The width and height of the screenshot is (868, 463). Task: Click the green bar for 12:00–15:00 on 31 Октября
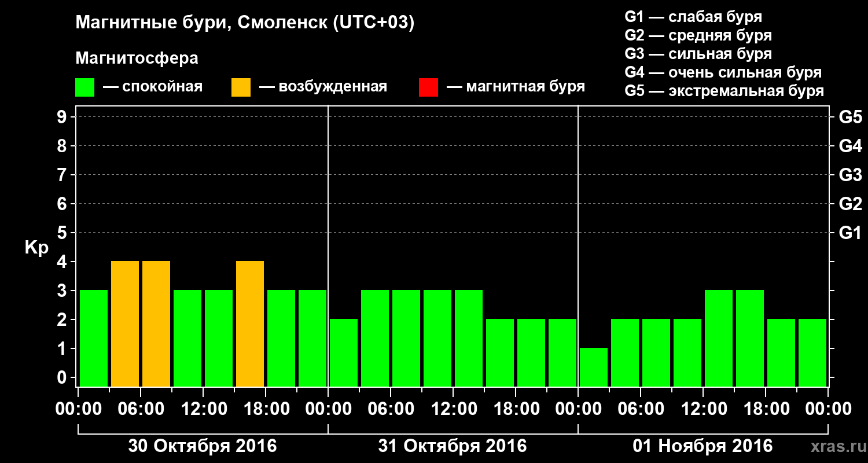pos(469,338)
